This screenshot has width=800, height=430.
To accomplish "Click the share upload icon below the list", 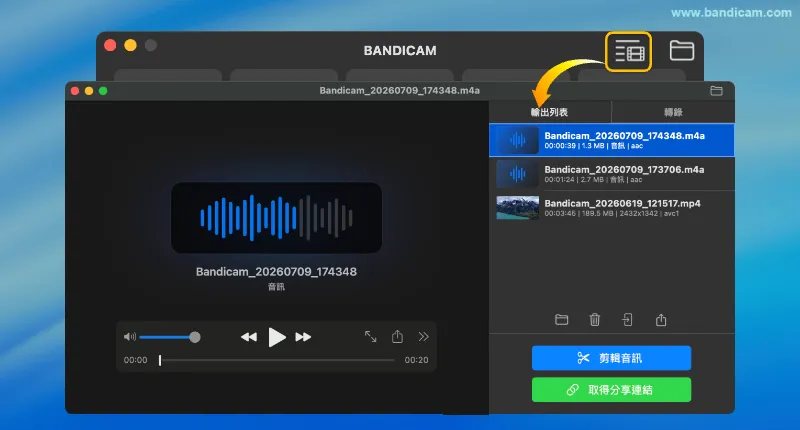I will [661, 320].
